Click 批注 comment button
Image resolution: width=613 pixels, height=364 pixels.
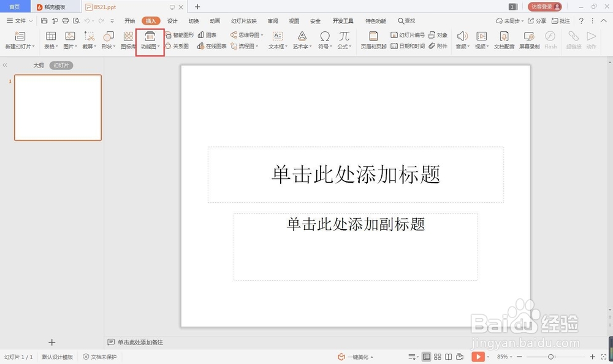click(x=561, y=21)
